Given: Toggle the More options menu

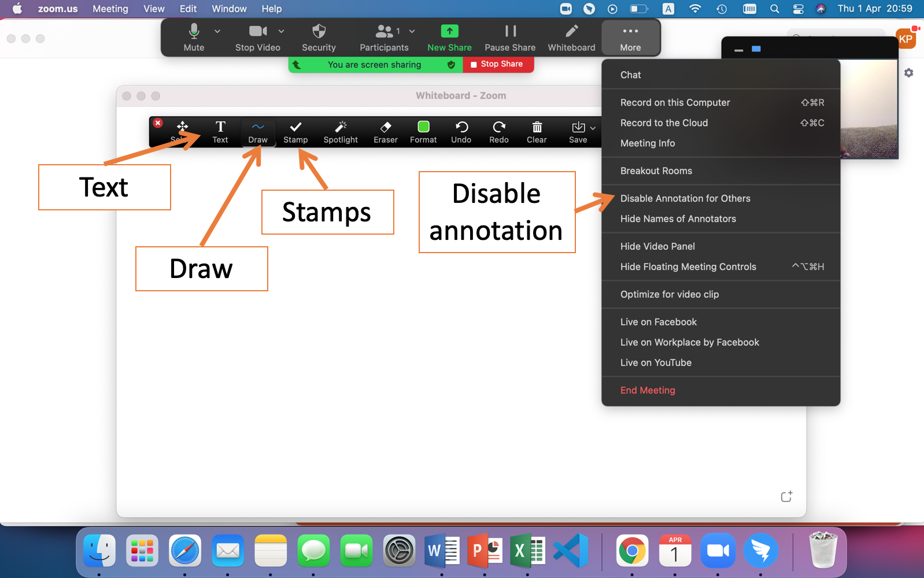Looking at the screenshot, I should 630,38.
